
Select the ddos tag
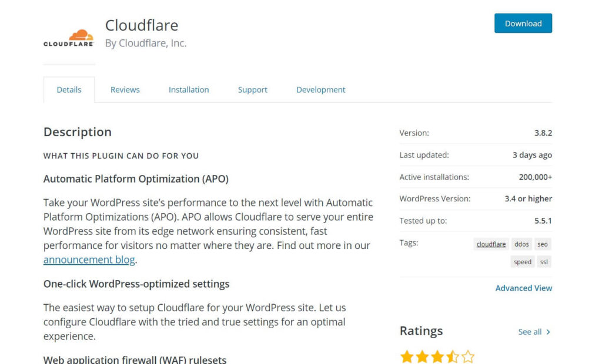pos(521,244)
